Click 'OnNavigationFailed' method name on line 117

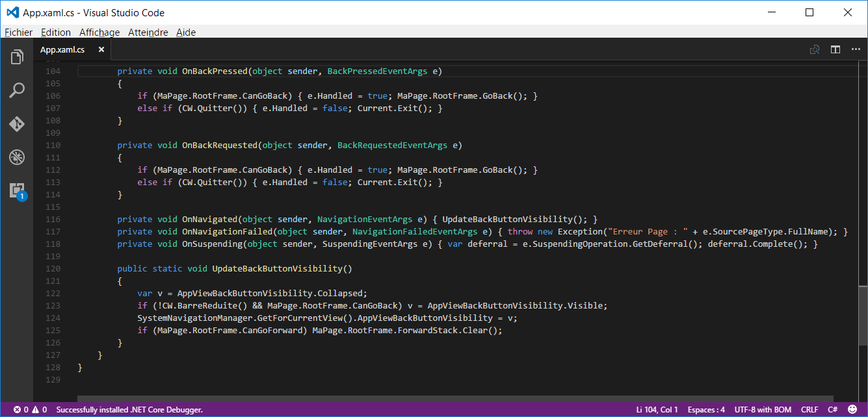(x=227, y=231)
